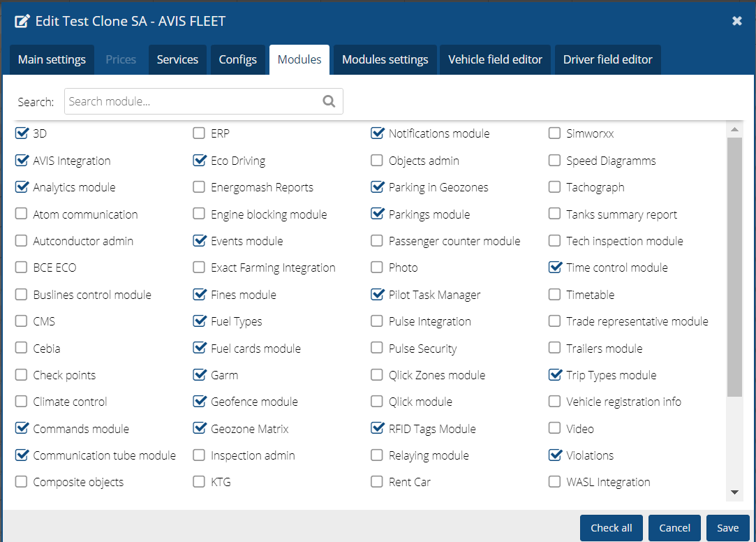Tick the Photo module checkbox
The width and height of the screenshot is (756, 542).
coord(377,268)
